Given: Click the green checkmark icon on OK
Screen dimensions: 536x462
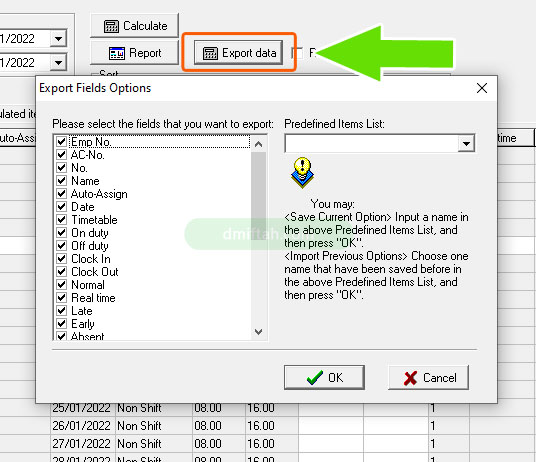Looking at the screenshot, I should [x=315, y=378].
